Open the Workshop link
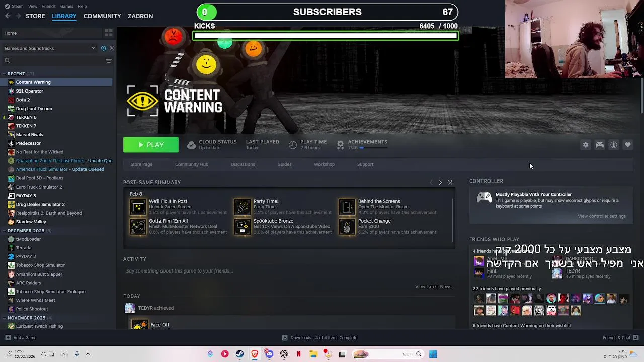The image size is (644, 362). coord(324,164)
